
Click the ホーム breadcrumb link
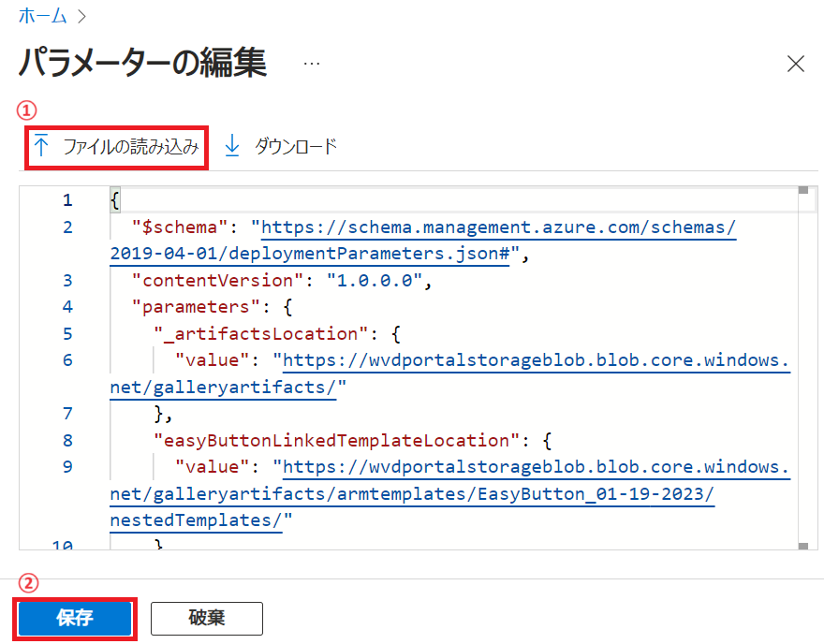(42, 16)
